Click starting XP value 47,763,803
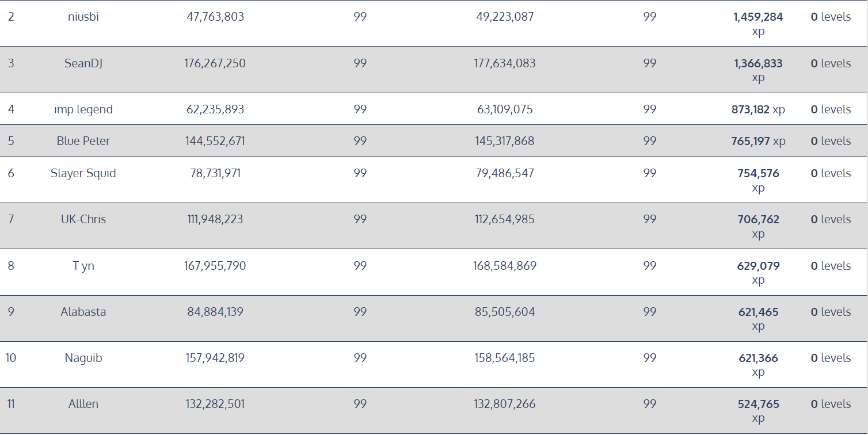Viewport: 868px width, 435px height. click(x=215, y=17)
